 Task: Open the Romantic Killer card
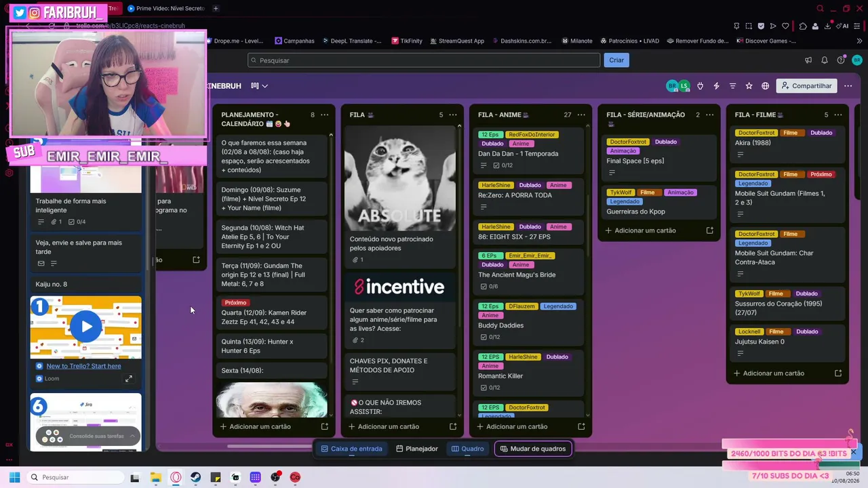click(x=528, y=373)
